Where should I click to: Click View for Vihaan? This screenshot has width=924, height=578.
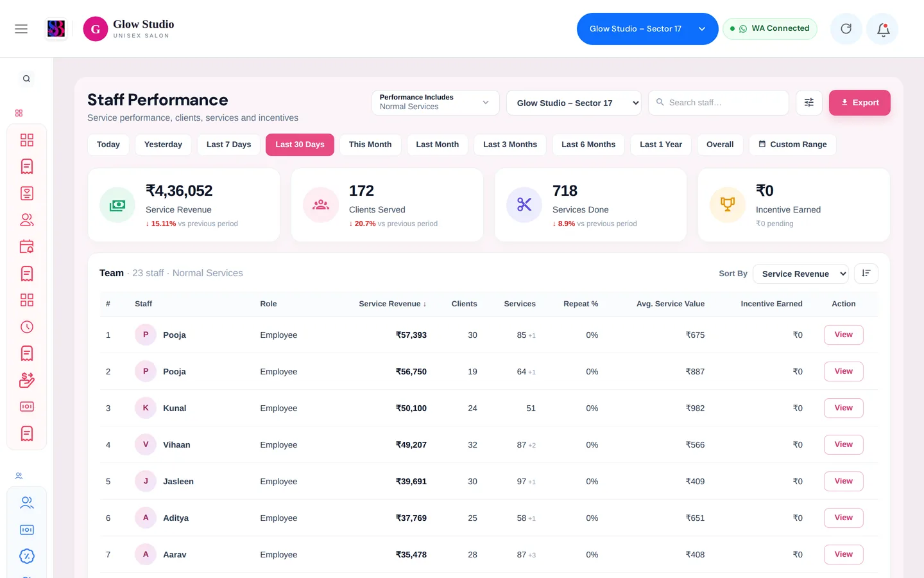point(844,444)
